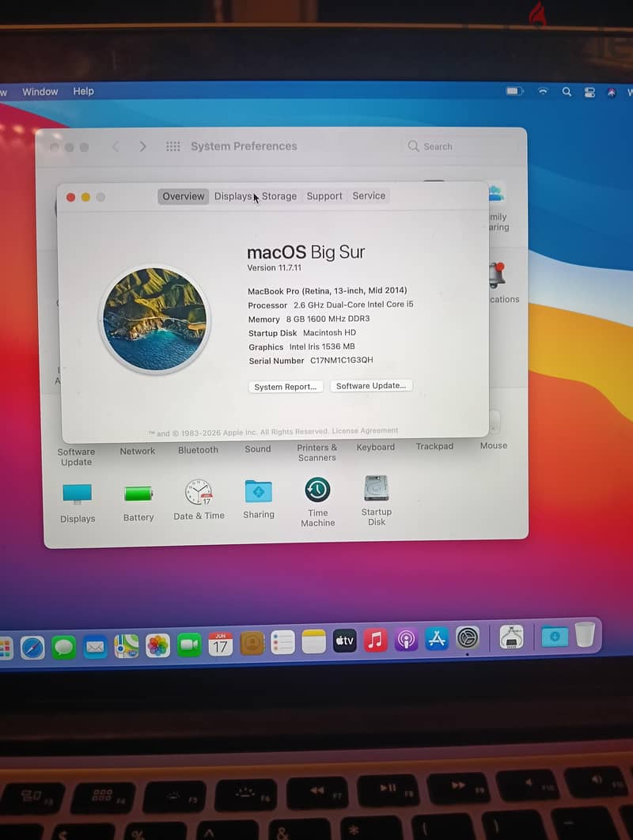Click the Sound pane label

coord(258,449)
